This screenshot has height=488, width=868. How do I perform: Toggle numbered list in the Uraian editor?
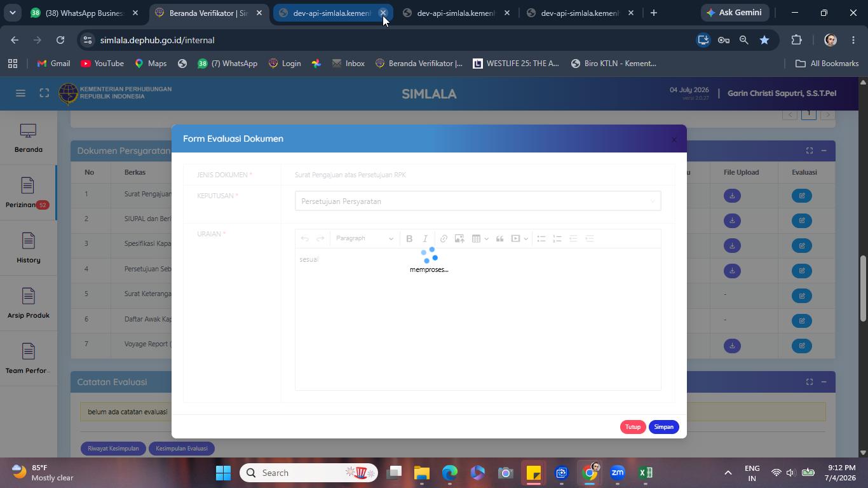[557, 238]
